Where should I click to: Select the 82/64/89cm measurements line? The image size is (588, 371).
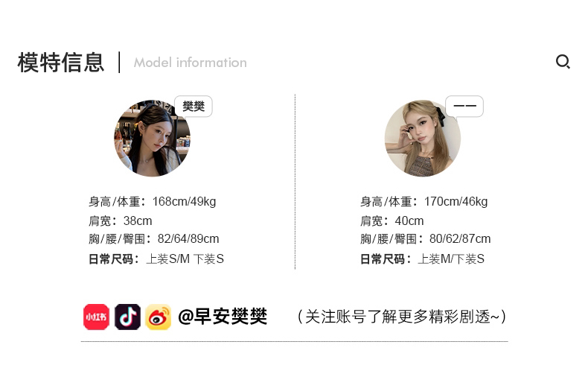click(x=154, y=239)
